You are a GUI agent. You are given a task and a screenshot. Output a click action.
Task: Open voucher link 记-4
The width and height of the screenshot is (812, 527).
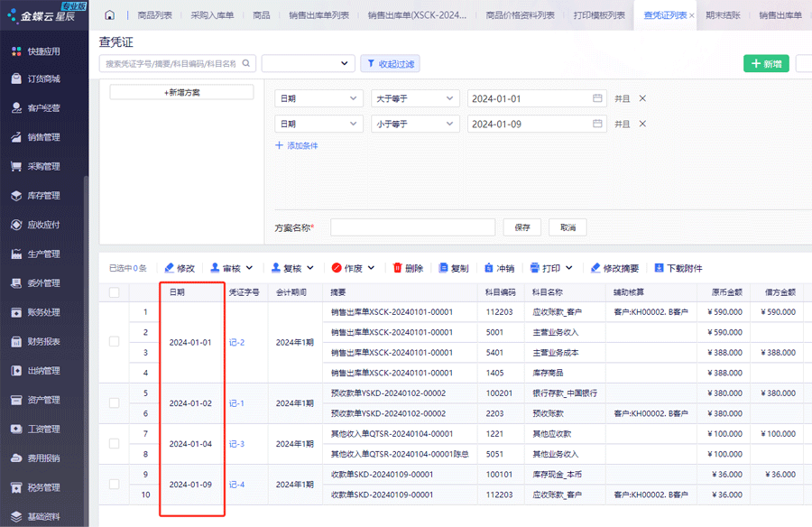click(x=236, y=485)
